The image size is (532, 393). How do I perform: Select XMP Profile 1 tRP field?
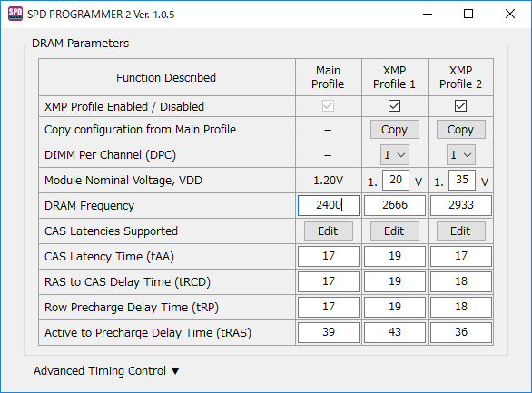point(395,307)
